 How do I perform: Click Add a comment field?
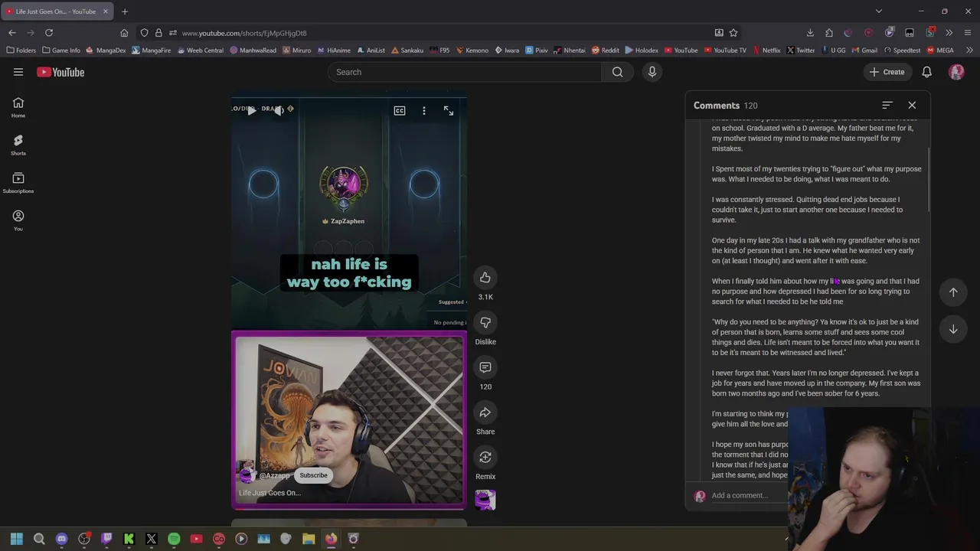click(x=749, y=495)
